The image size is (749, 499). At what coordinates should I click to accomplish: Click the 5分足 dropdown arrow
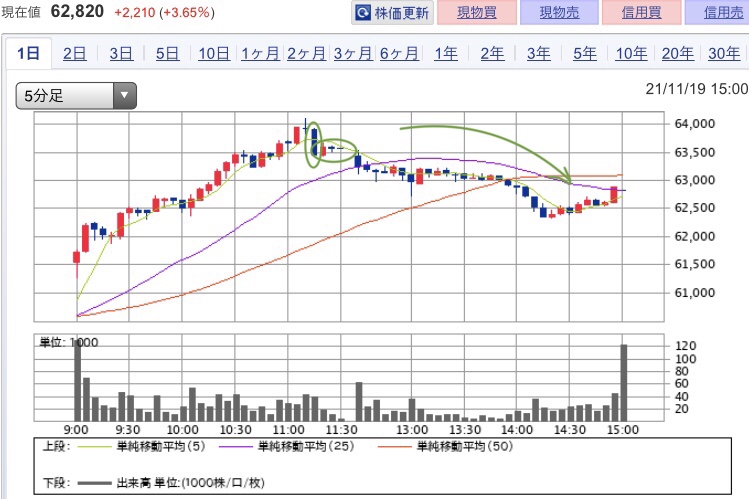pos(125,96)
